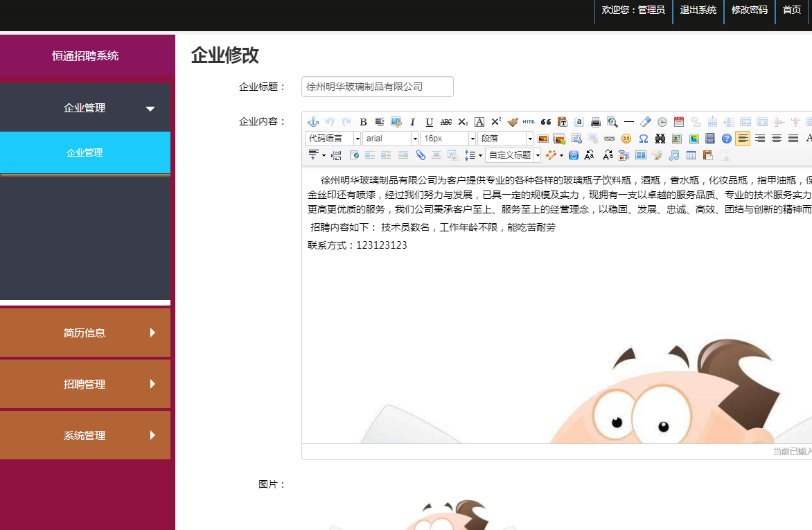Insert current time with clock icon
Image resolution: width=812 pixels, height=530 pixels.
[x=662, y=122]
